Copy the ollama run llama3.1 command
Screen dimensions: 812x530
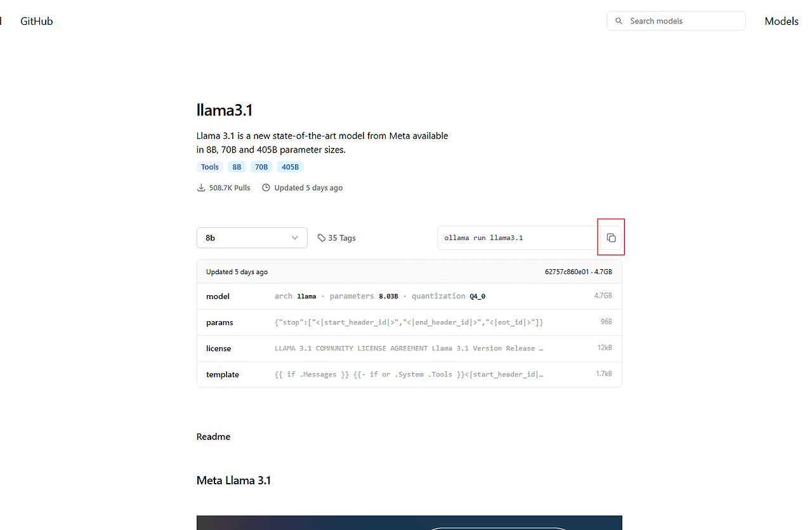click(611, 238)
